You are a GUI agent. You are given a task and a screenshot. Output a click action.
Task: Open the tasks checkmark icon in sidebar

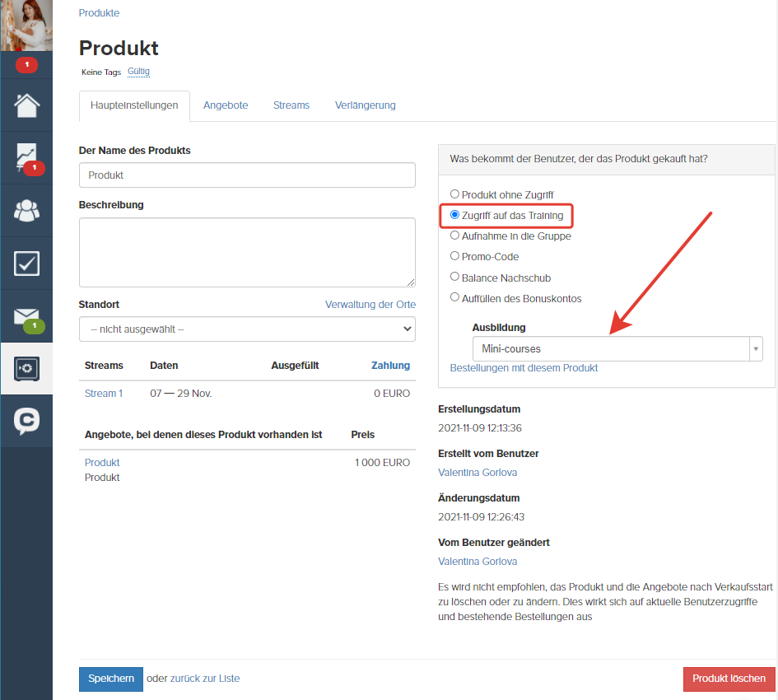pos(26,264)
